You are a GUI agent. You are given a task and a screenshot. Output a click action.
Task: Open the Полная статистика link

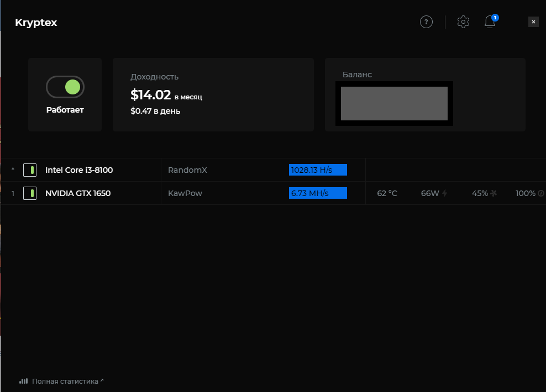point(65,381)
